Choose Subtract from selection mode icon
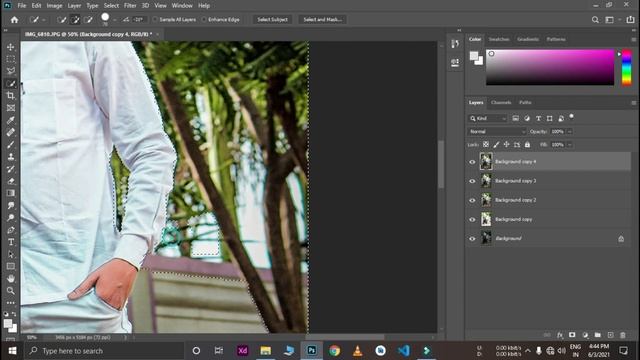640x360 pixels. coord(88,20)
